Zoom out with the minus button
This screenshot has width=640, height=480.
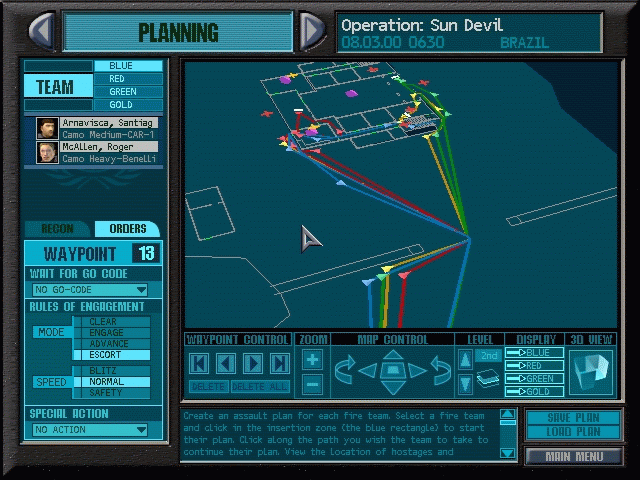[x=313, y=384]
